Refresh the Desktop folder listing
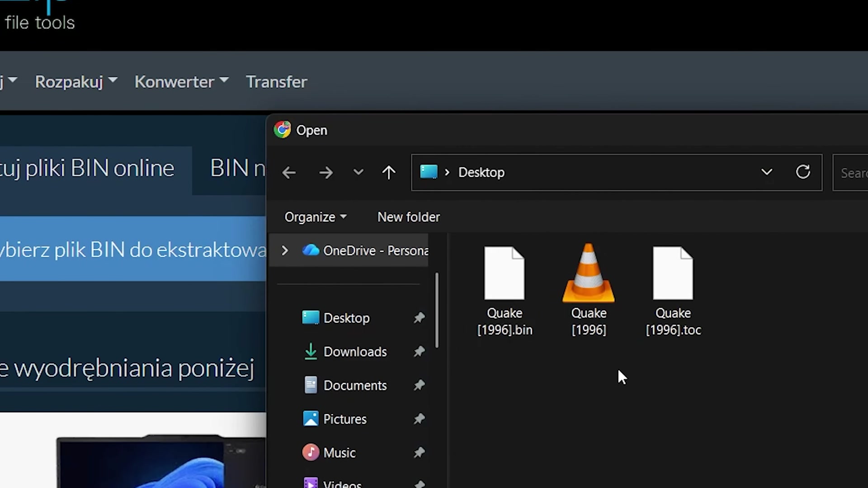Viewport: 868px width, 488px height. 803,172
